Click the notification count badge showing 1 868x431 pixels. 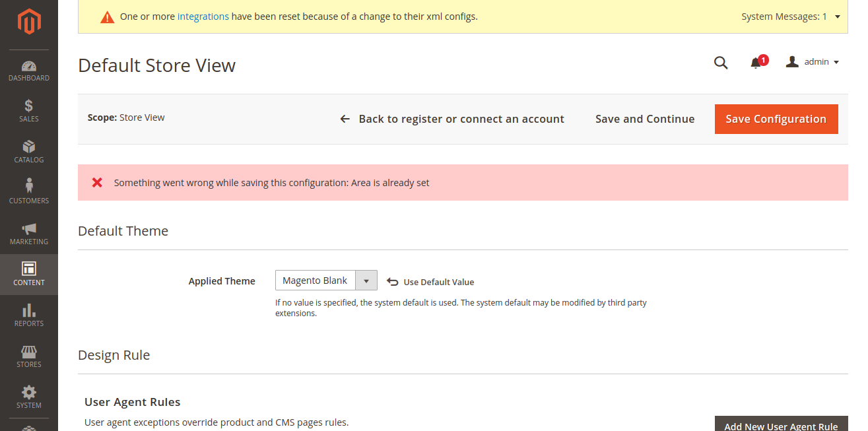coord(764,60)
